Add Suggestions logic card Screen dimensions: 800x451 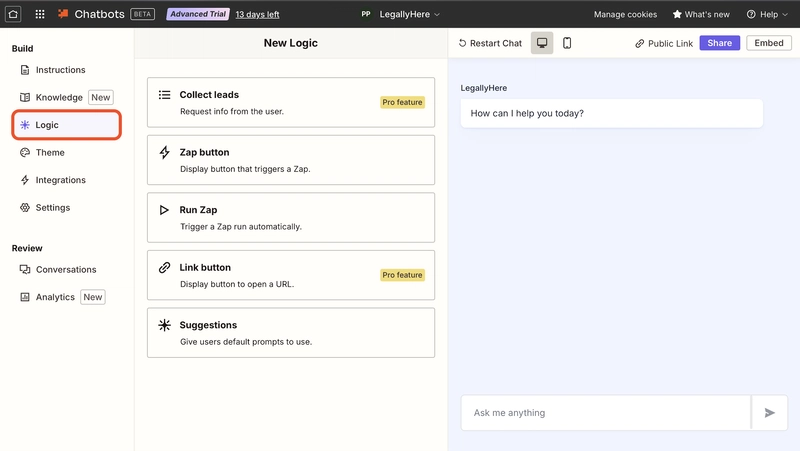pyautogui.click(x=291, y=333)
